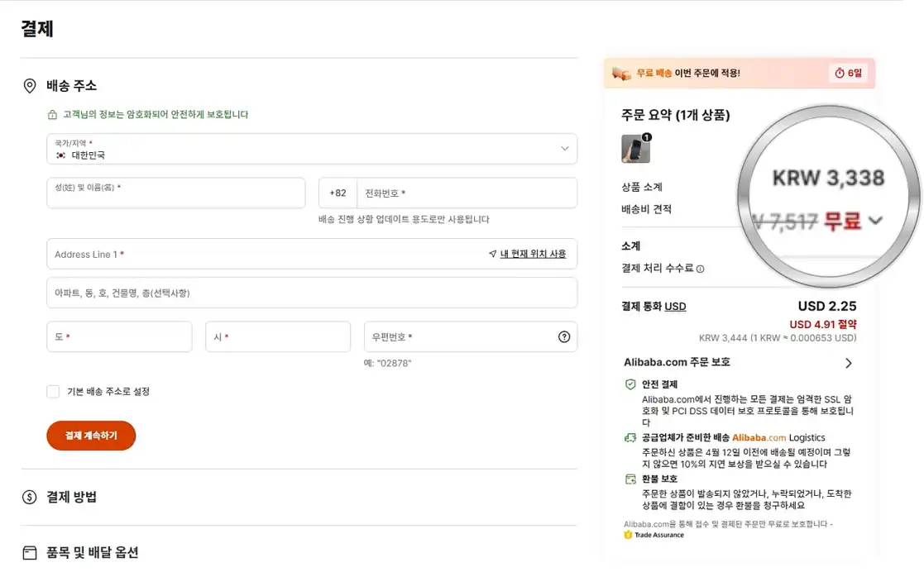
Task: Click the location arrow icon beside 내 현재 위치 사용
Action: pyautogui.click(x=493, y=254)
